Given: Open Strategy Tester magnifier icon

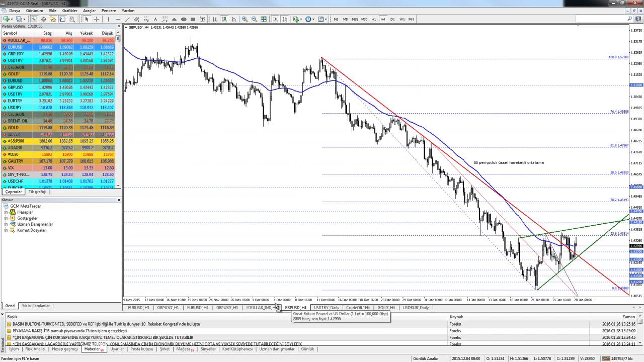Looking at the screenshot, I should [72, 19].
